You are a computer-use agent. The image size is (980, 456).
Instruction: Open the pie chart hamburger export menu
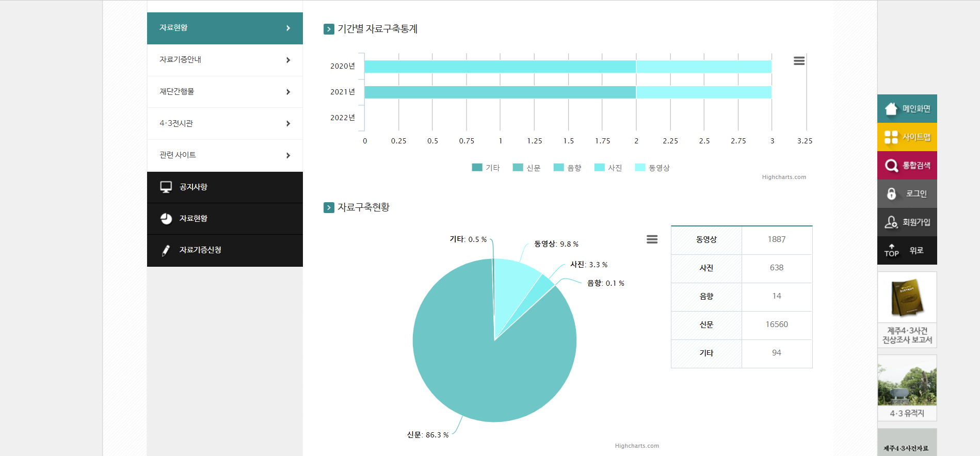pos(652,239)
